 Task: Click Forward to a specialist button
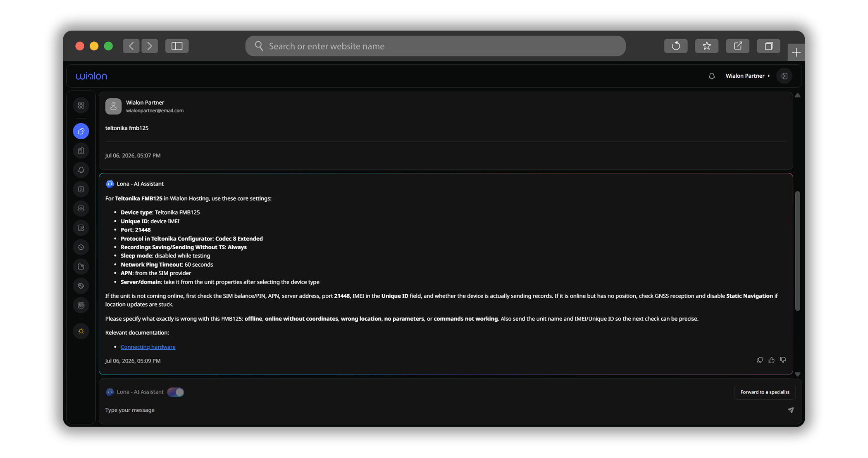(x=765, y=392)
